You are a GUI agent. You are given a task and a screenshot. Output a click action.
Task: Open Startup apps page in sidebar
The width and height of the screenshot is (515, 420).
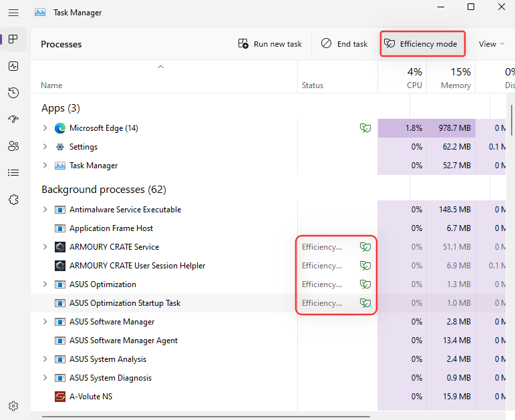(x=13, y=120)
